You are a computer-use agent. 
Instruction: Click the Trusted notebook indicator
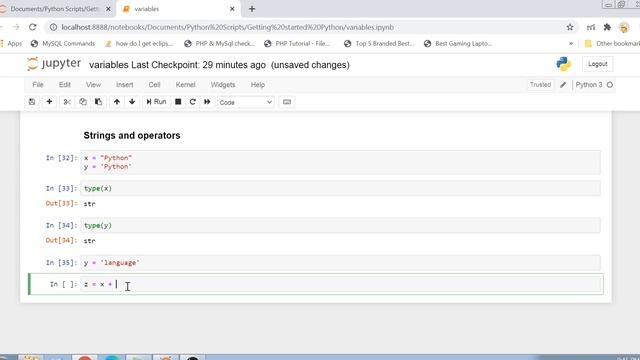click(x=540, y=84)
